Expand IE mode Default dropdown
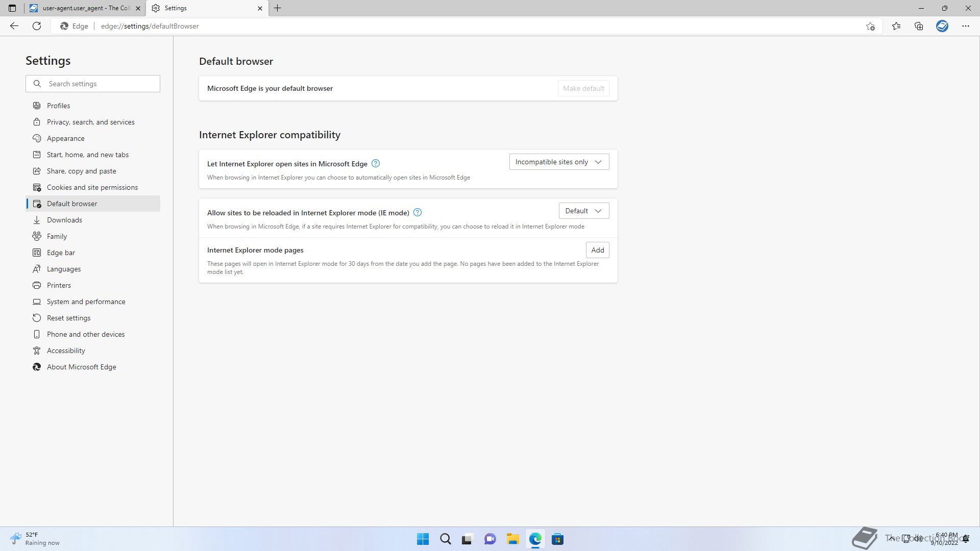This screenshot has width=980, height=551. coord(584,211)
